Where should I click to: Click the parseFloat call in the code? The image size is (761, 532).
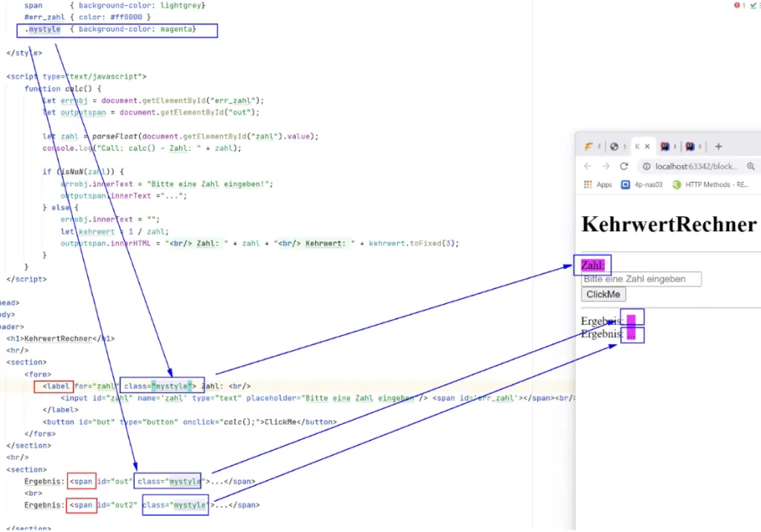coord(205,137)
